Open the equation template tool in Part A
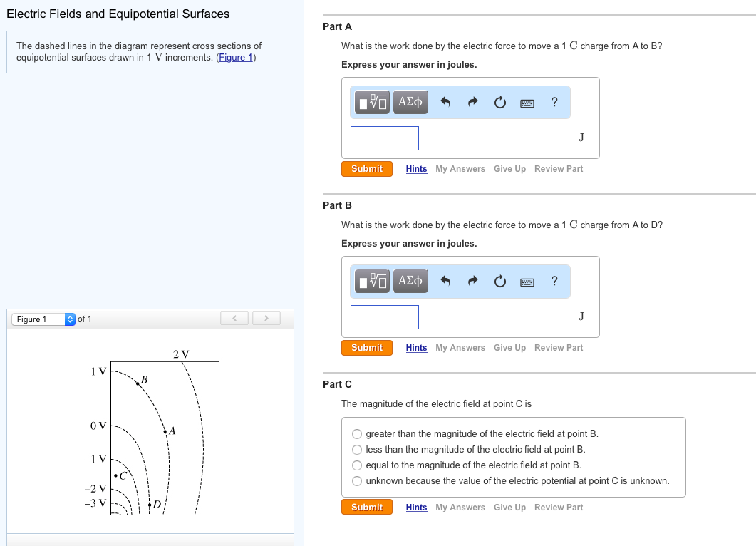Viewport: 756px width, 546px height. pos(370,102)
